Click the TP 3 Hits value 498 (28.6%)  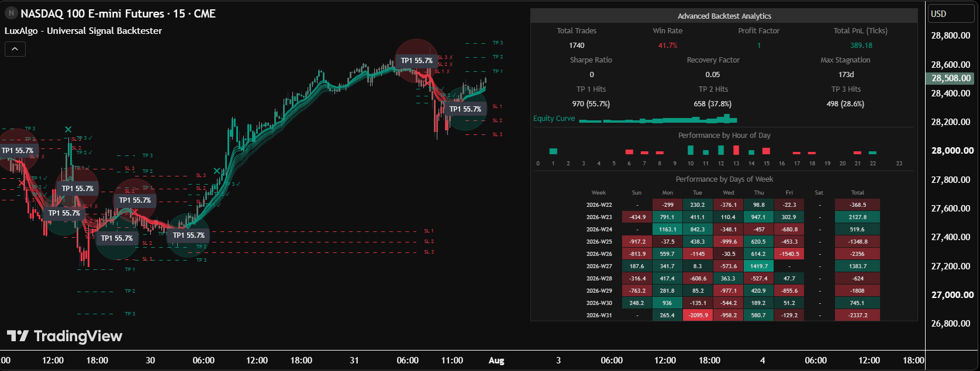pos(845,104)
